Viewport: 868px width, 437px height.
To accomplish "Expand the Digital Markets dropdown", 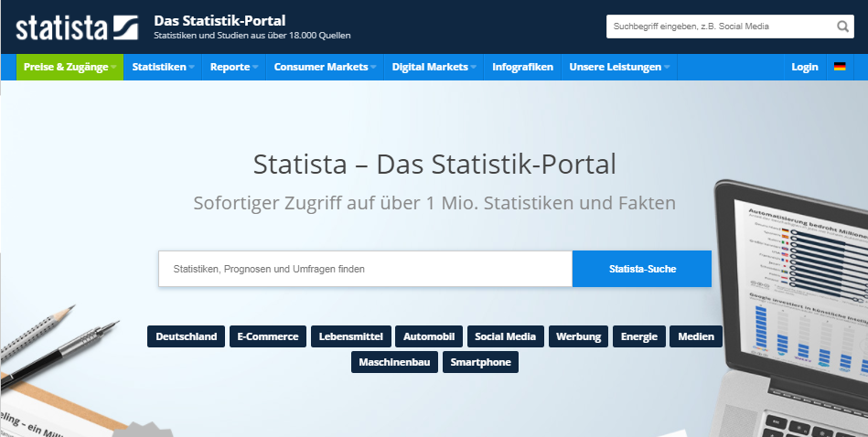I will click(434, 67).
